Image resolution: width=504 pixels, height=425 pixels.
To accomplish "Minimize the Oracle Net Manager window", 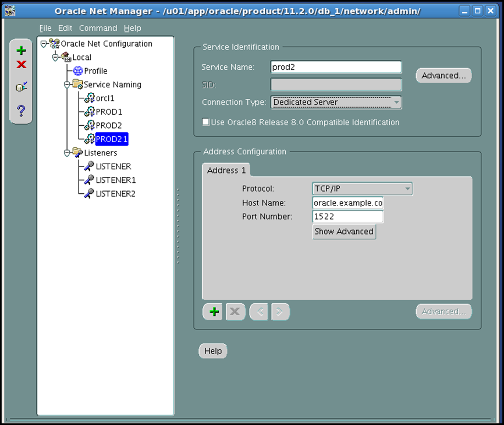I will [464, 11].
